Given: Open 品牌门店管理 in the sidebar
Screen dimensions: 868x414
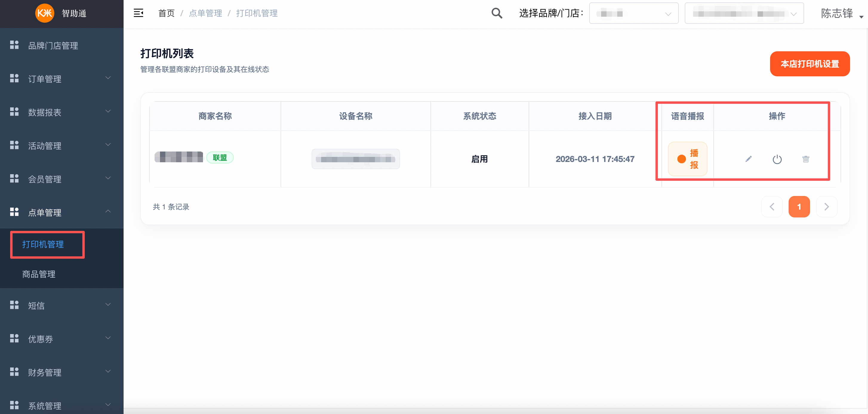Looking at the screenshot, I should (x=62, y=45).
